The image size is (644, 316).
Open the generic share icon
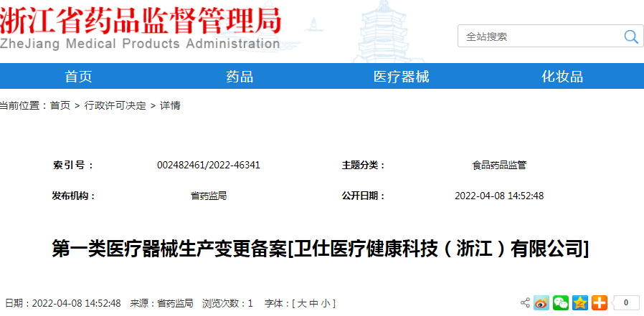point(525,303)
